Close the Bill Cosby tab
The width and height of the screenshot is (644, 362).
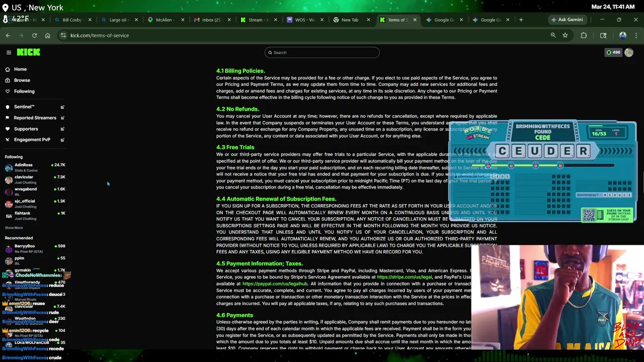90,20
